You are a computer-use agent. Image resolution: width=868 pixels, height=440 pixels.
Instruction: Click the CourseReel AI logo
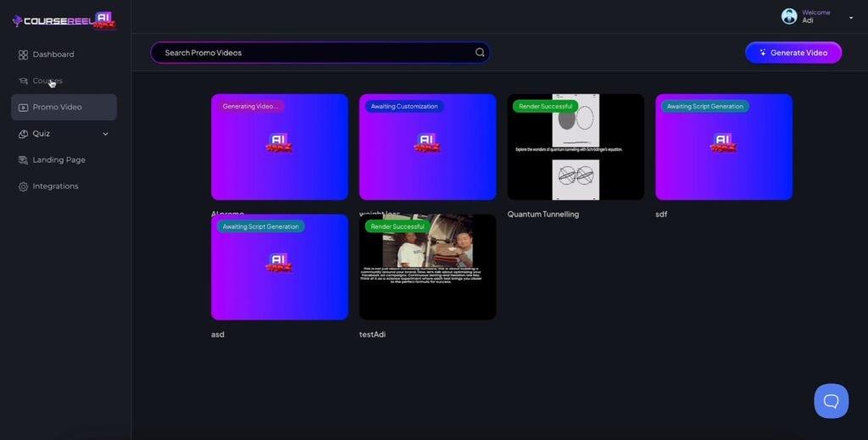pyautogui.click(x=64, y=20)
